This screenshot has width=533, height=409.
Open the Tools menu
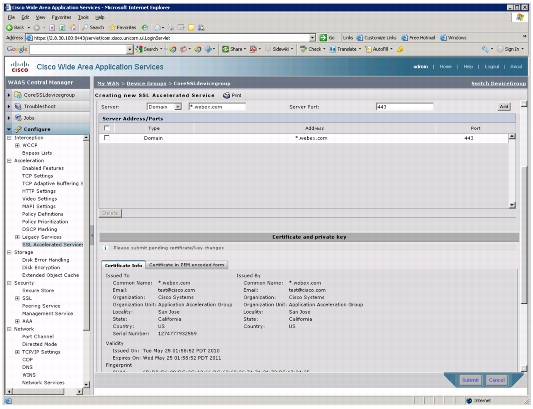[x=83, y=17]
